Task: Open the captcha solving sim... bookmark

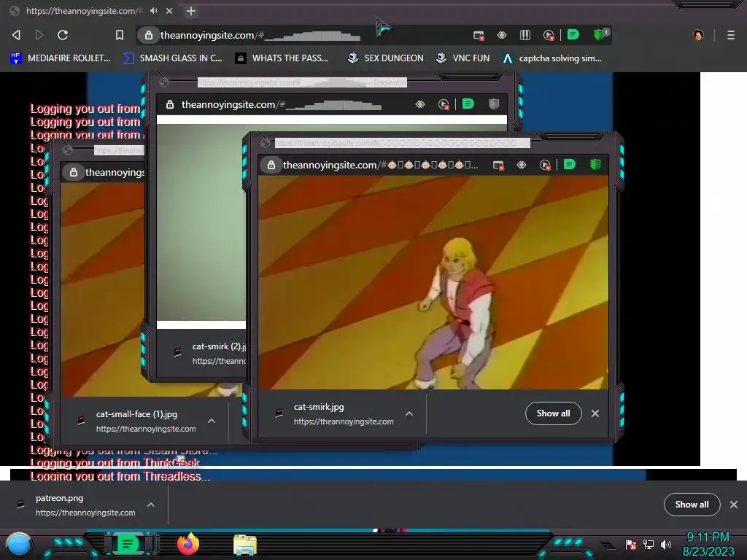Action: click(553, 58)
